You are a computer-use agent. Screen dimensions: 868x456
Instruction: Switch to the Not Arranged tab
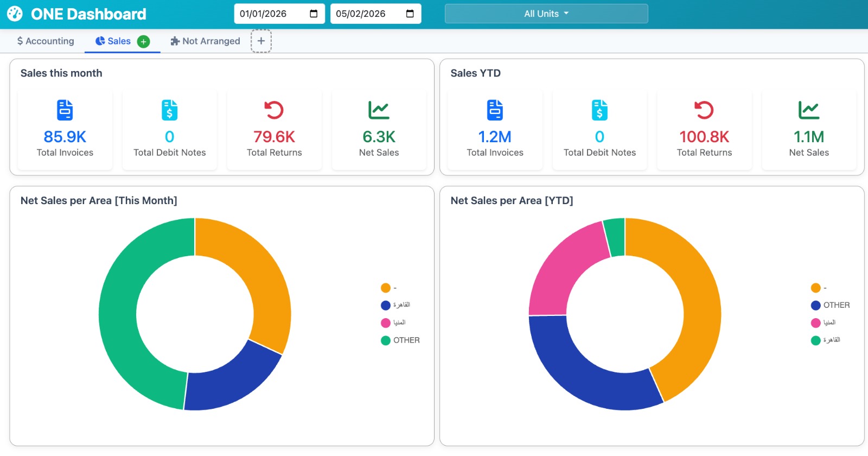[205, 41]
